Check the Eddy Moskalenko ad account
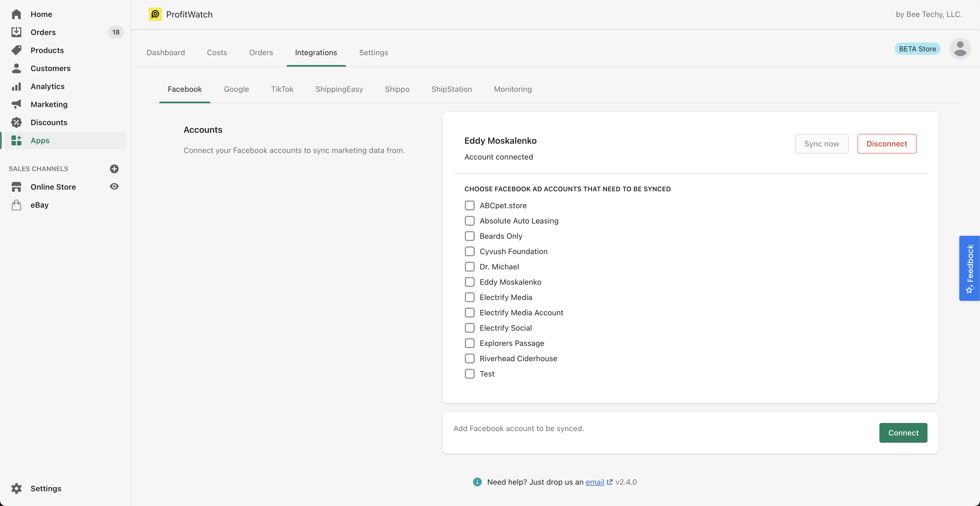The width and height of the screenshot is (980, 506). coord(469,282)
